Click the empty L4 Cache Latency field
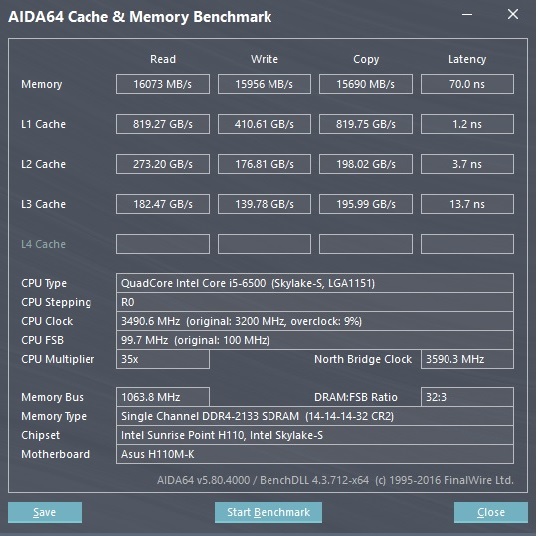This screenshot has height=536, width=538. (467, 244)
